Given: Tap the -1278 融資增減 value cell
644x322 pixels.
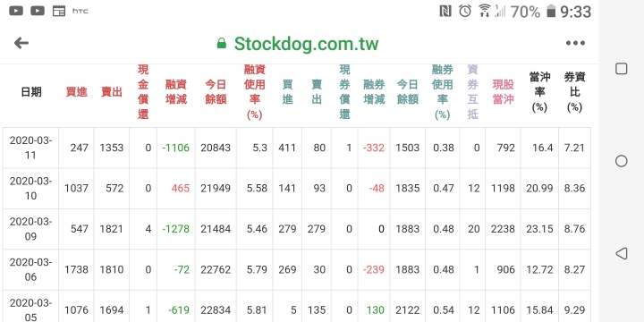Looking at the screenshot, I should (176, 229).
